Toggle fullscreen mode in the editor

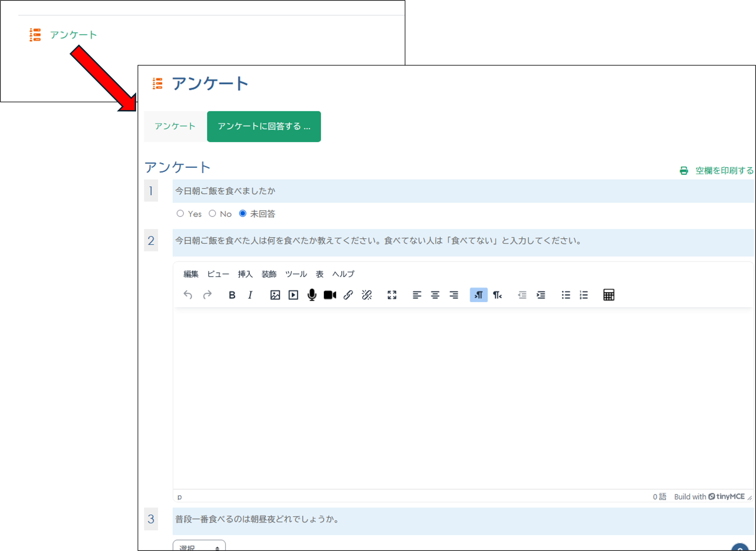coord(392,295)
